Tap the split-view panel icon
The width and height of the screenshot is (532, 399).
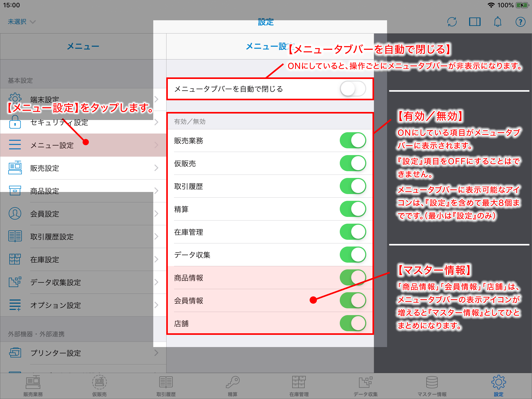475,22
